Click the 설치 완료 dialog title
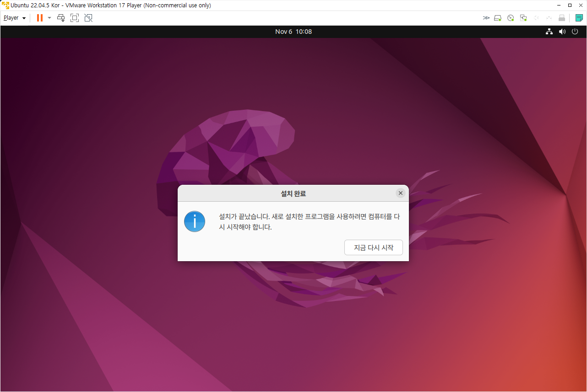Screen dimensions: 587x392 pyautogui.click(x=293, y=193)
